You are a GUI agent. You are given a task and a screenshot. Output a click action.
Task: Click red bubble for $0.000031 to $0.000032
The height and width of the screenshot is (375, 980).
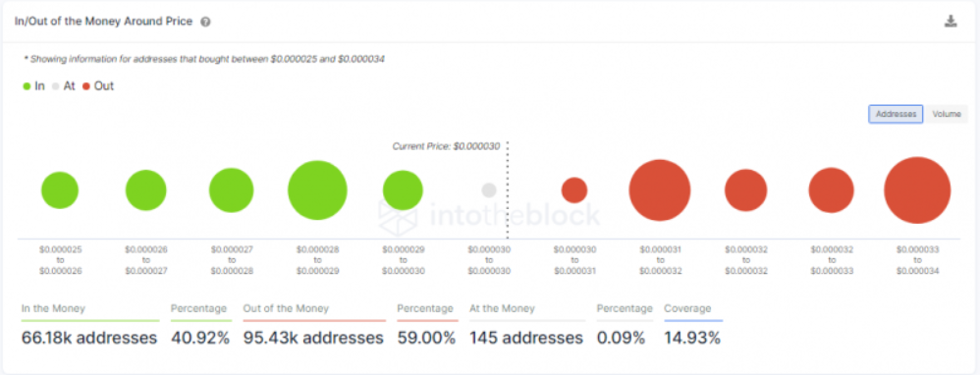pyautogui.click(x=660, y=190)
